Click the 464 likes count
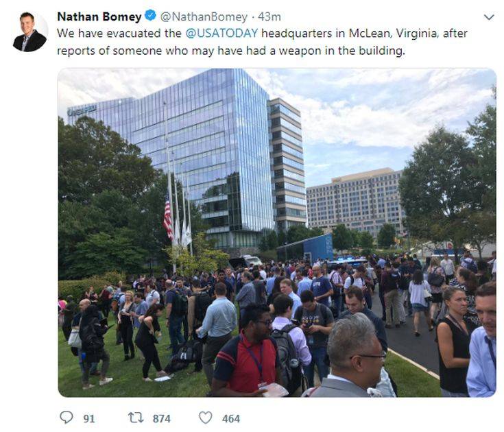Viewport: 504px width, 432px height. [x=231, y=418]
